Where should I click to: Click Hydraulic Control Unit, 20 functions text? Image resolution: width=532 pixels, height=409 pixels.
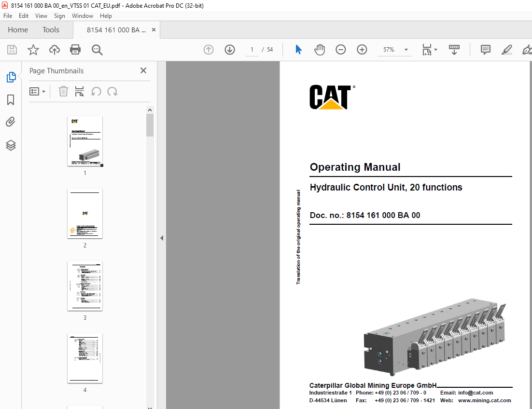click(x=386, y=188)
